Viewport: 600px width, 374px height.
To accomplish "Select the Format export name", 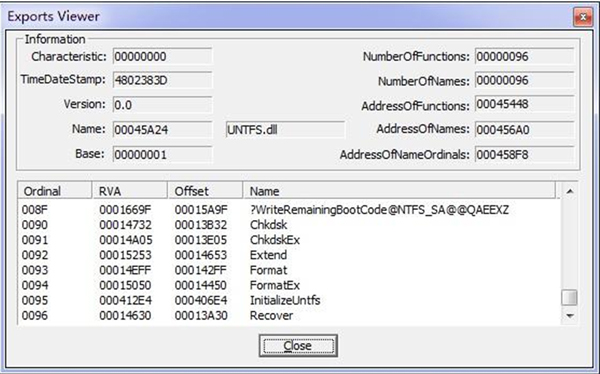I will 268,270.
